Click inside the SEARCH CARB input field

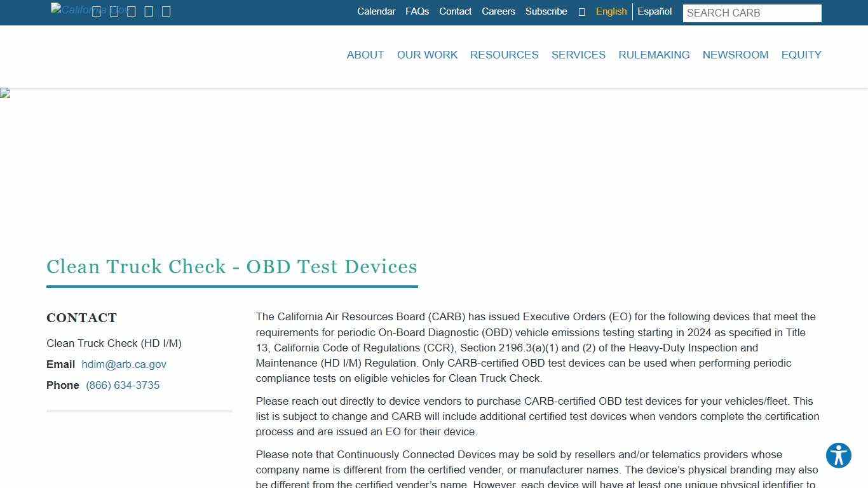tap(752, 13)
